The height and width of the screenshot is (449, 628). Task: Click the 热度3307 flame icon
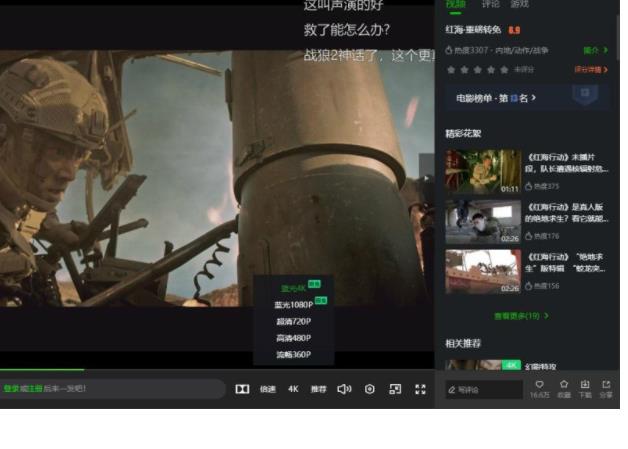click(x=449, y=50)
